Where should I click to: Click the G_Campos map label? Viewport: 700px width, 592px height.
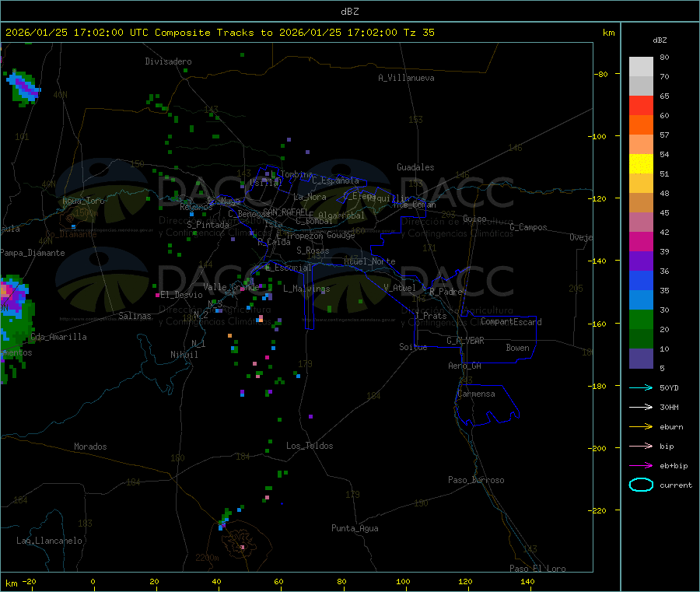(x=528, y=227)
